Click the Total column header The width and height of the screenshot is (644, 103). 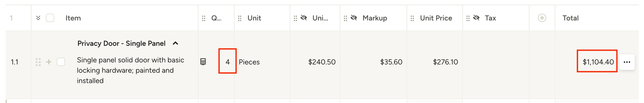click(x=570, y=18)
